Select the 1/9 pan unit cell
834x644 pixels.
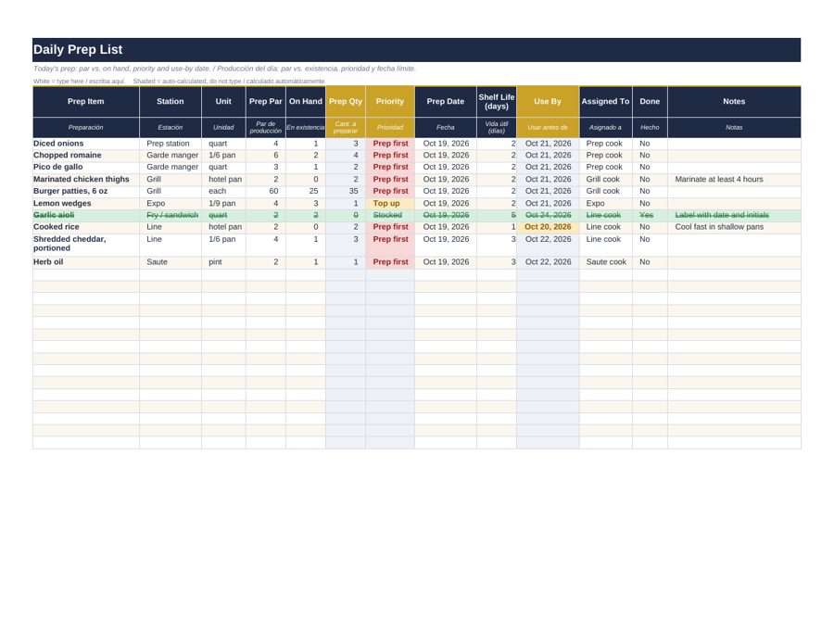click(x=223, y=203)
